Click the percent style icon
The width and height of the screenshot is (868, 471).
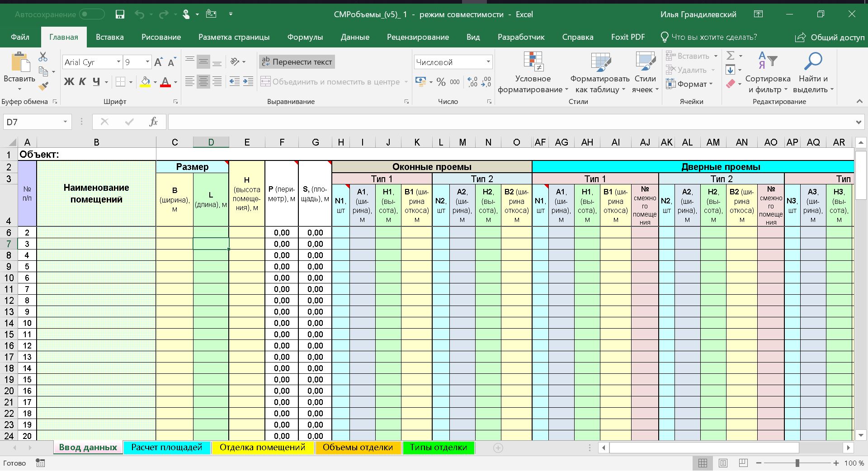441,82
